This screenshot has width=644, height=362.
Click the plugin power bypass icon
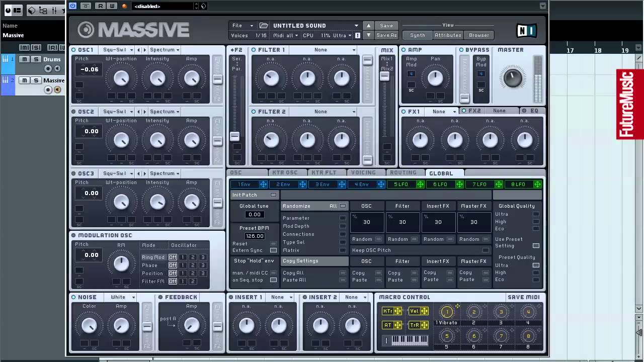tap(73, 6)
